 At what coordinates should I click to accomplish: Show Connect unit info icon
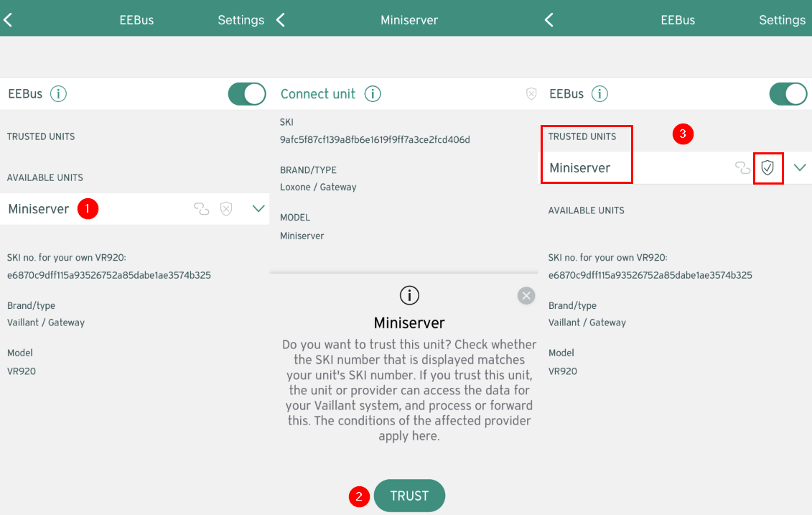pos(373,94)
